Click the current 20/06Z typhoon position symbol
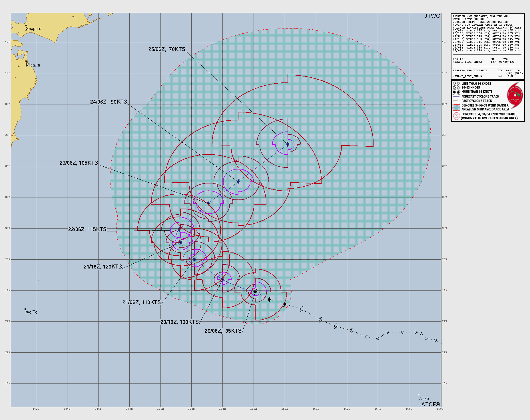The height and width of the screenshot is (420, 530). (x=255, y=292)
